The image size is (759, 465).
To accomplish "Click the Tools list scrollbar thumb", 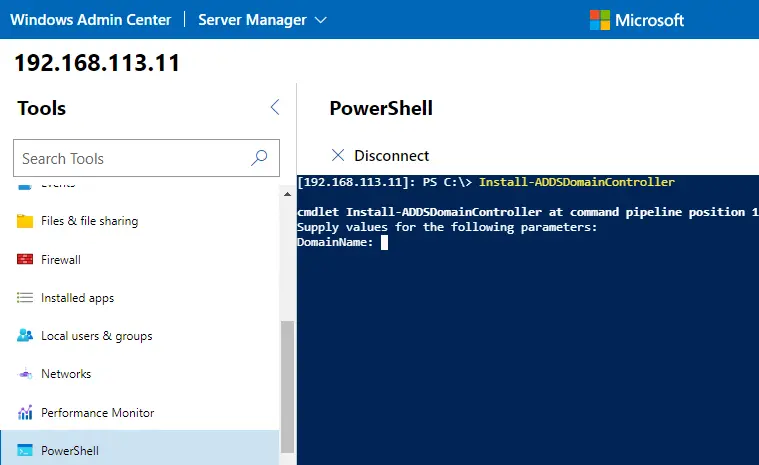I will [x=288, y=387].
